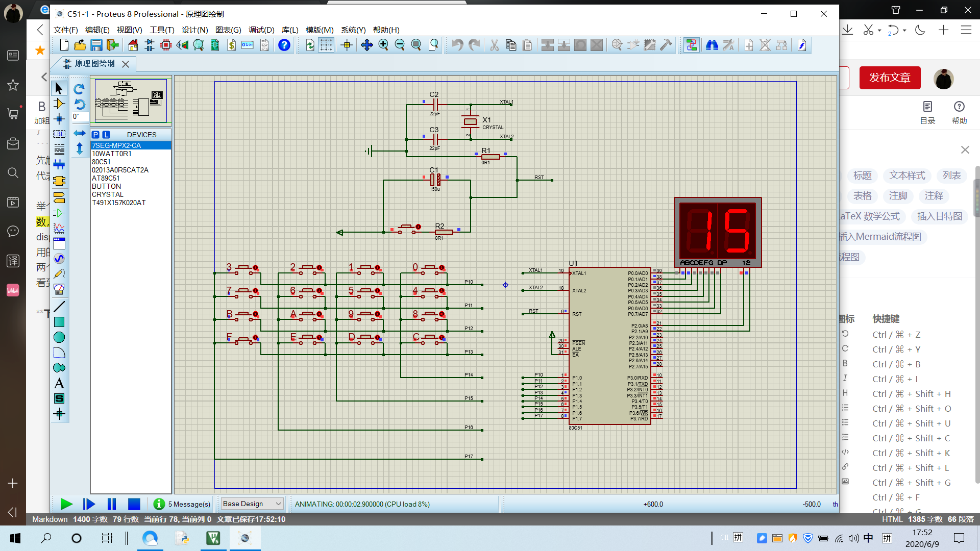
Task: Click the red 发布文章 button
Action: pos(890,78)
